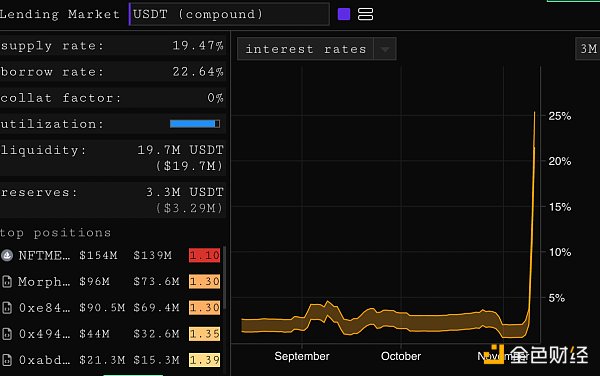
Task: Click the Morph contract document icon
Action: click(x=7, y=282)
